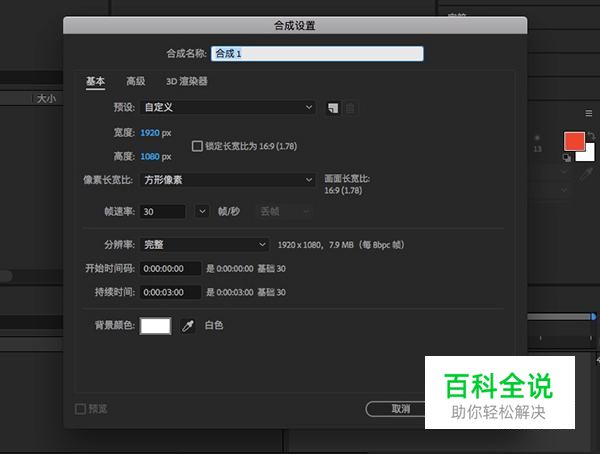
Task: Expand frame rate options arrow
Action: click(202, 211)
